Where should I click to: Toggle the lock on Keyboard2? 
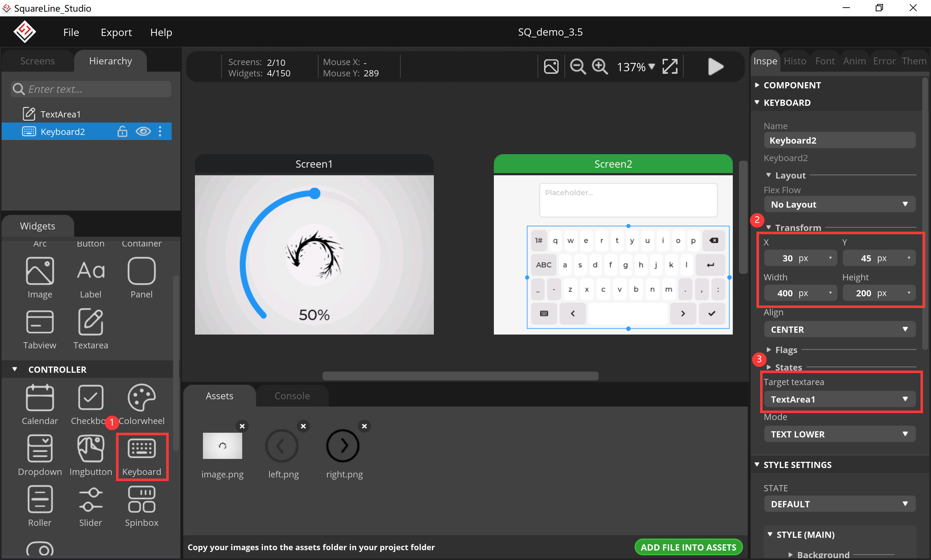[122, 131]
